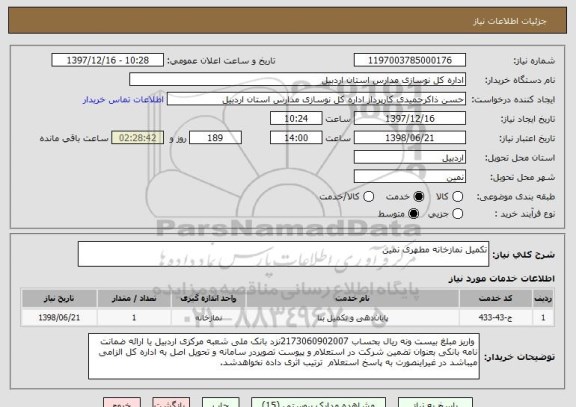
Task: Click requester field حسن ذاکرحمیدی
Action: tap(316, 99)
